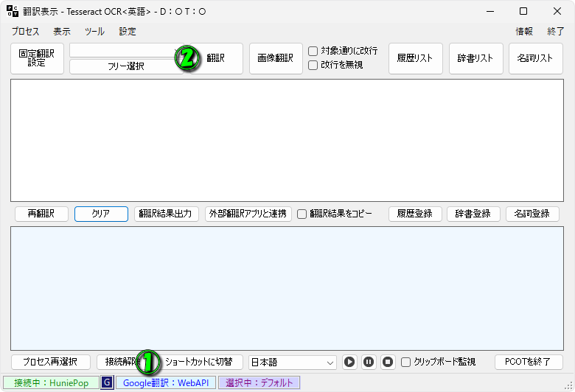Click 外部翻訳アプリと連携 button
The image size is (575, 392).
click(x=248, y=214)
